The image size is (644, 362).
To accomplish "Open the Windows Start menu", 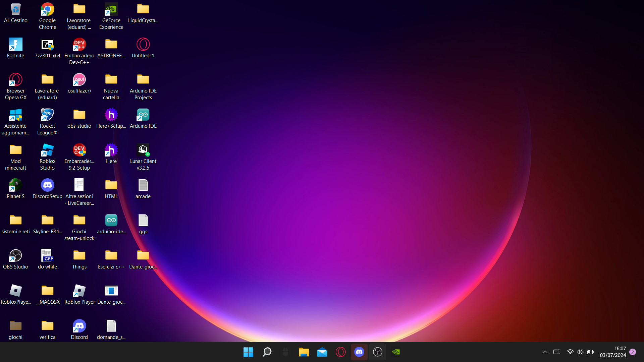I will pos(248,352).
